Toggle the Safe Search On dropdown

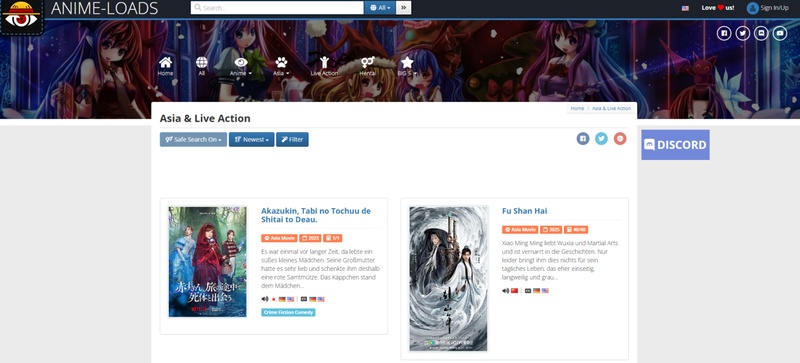click(193, 139)
